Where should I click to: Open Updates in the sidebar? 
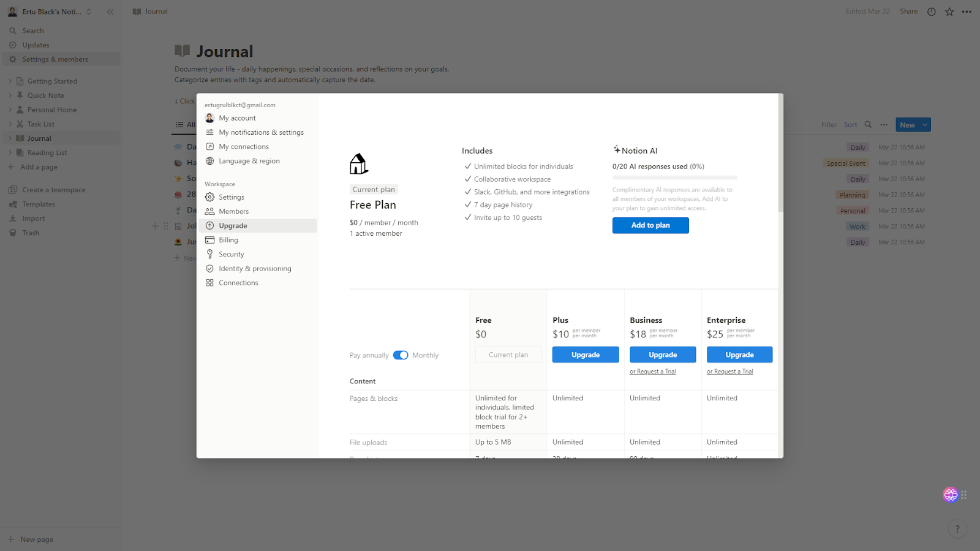pyautogui.click(x=60, y=45)
